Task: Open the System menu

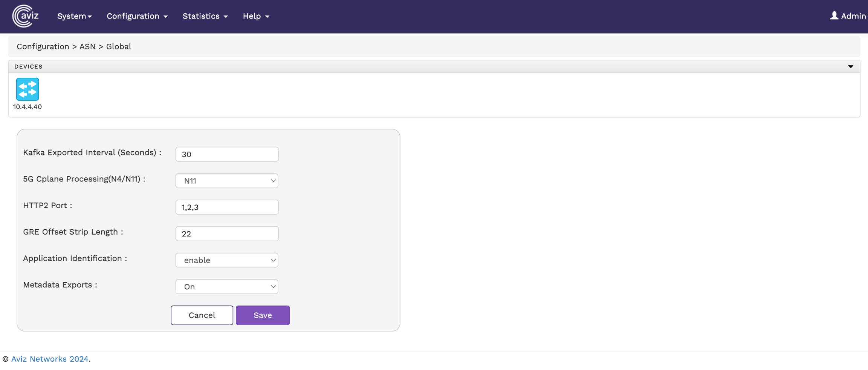Action: point(74,16)
